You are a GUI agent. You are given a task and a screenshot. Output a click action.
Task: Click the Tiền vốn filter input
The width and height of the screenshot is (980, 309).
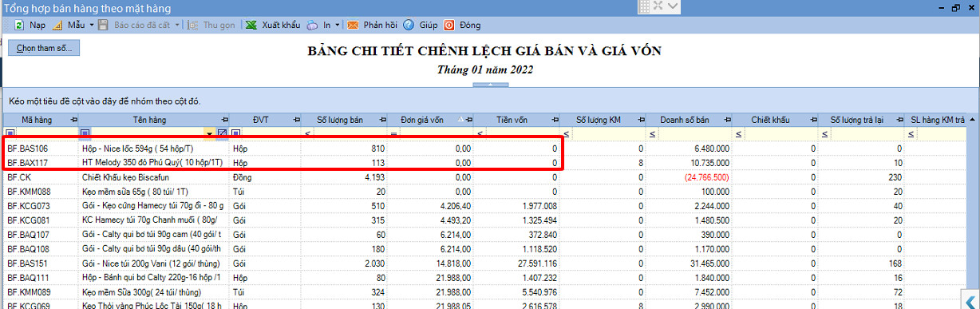tap(523, 133)
